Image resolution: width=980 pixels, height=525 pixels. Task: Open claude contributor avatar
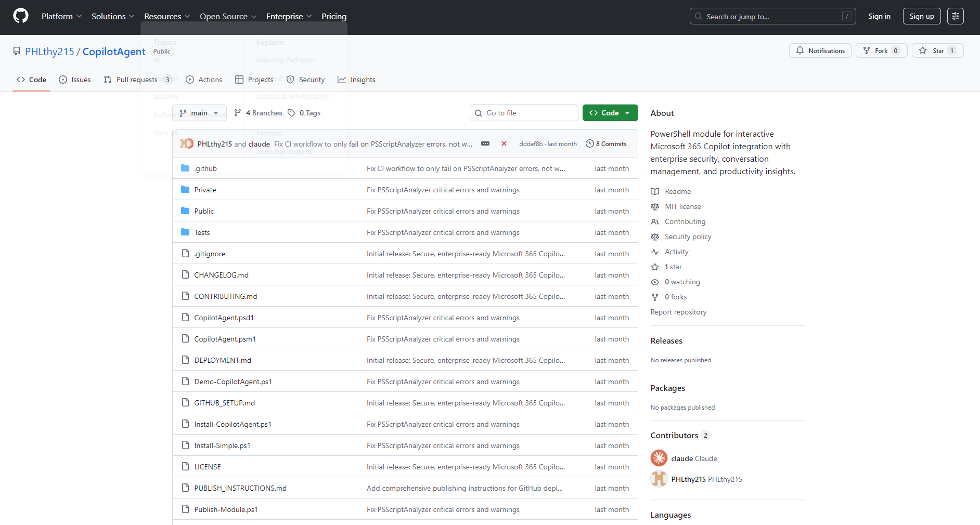pos(659,458)
